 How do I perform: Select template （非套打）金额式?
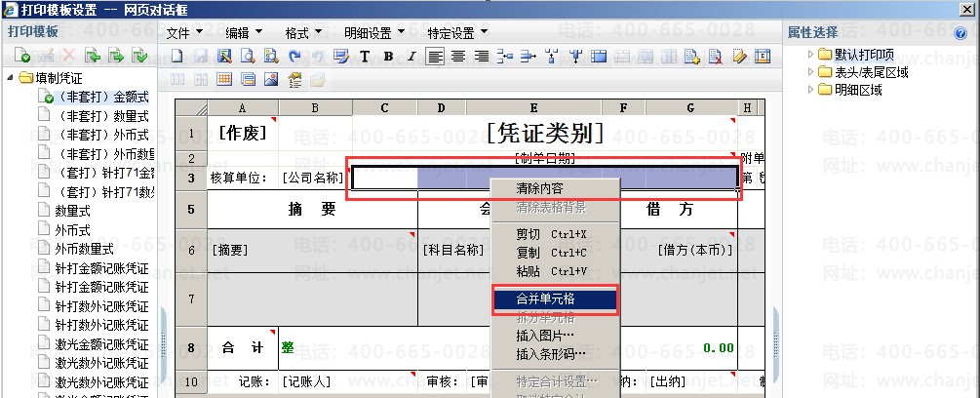point(101,97)
